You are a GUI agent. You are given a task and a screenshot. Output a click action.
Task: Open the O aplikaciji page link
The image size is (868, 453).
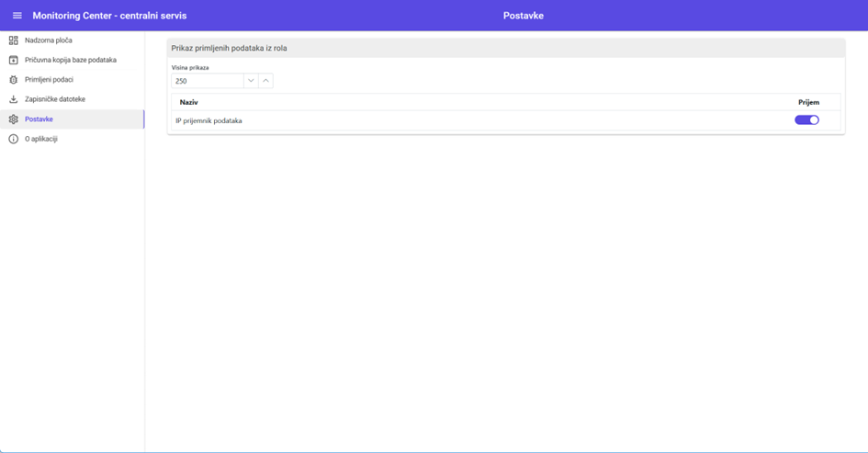[x=41, y=139]
